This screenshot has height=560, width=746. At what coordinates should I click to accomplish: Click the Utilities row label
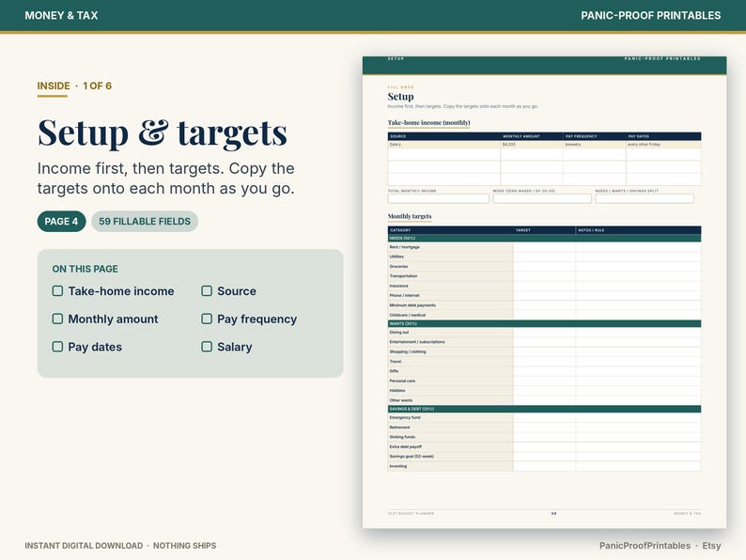click(x=396, y=257)
